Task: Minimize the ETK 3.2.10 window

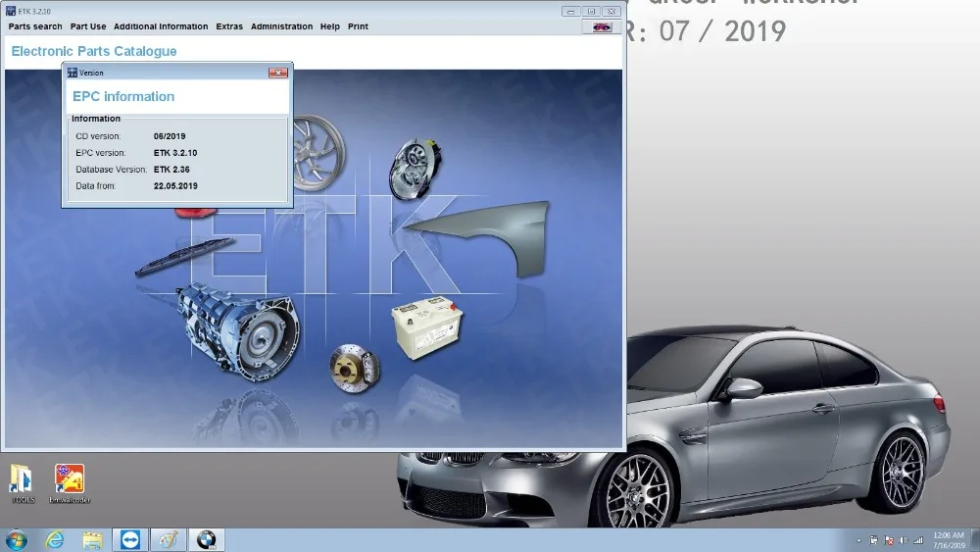Action: 570,11
